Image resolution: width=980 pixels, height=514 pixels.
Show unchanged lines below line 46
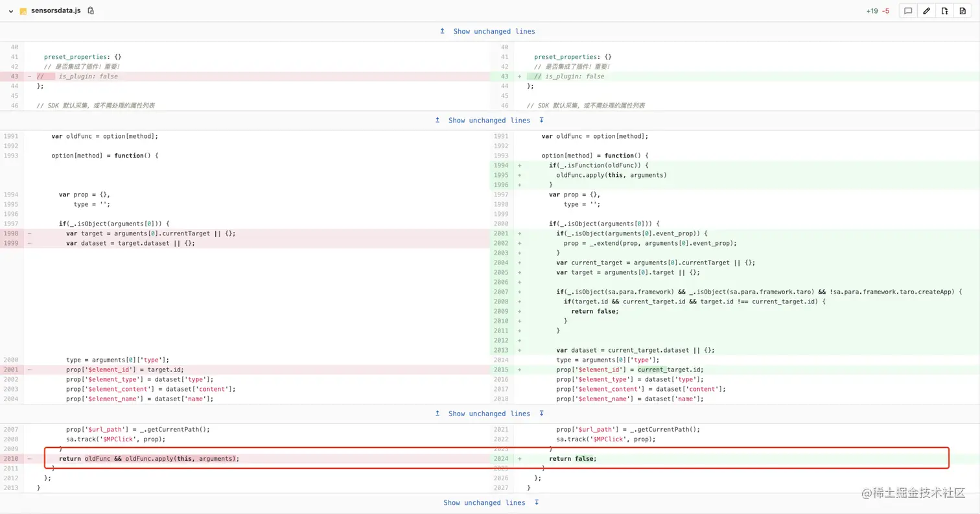point(489,121)
